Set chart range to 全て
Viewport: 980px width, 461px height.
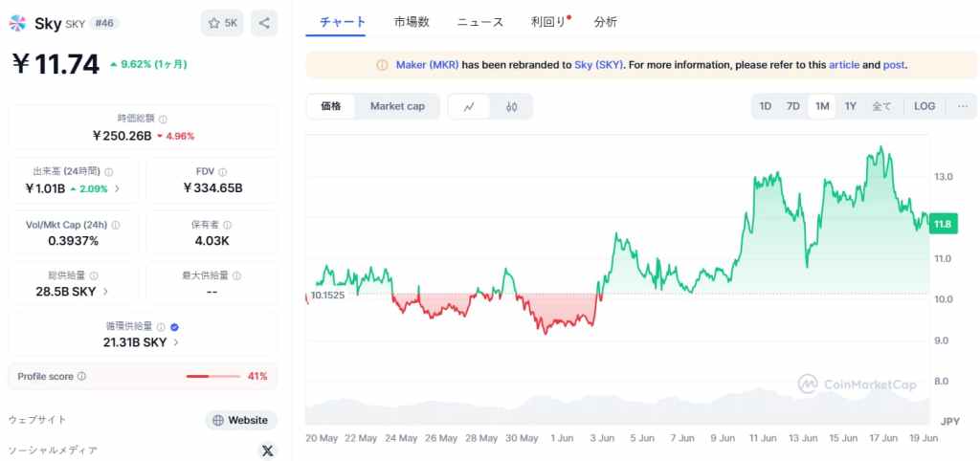881,106
